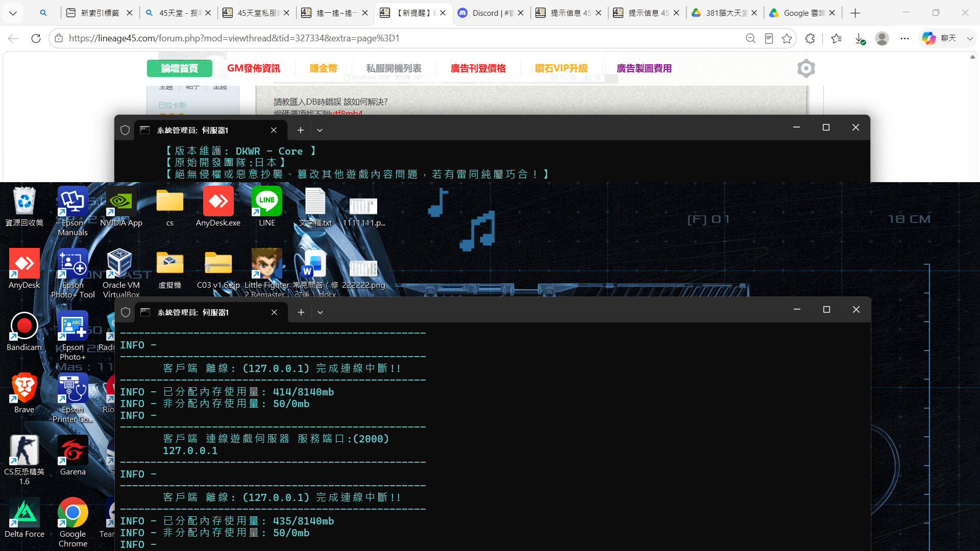Image resolution: width=980 pixels, height=551 pixels.
Task: Launch Bandicam recorder
Action: (24, 331)
